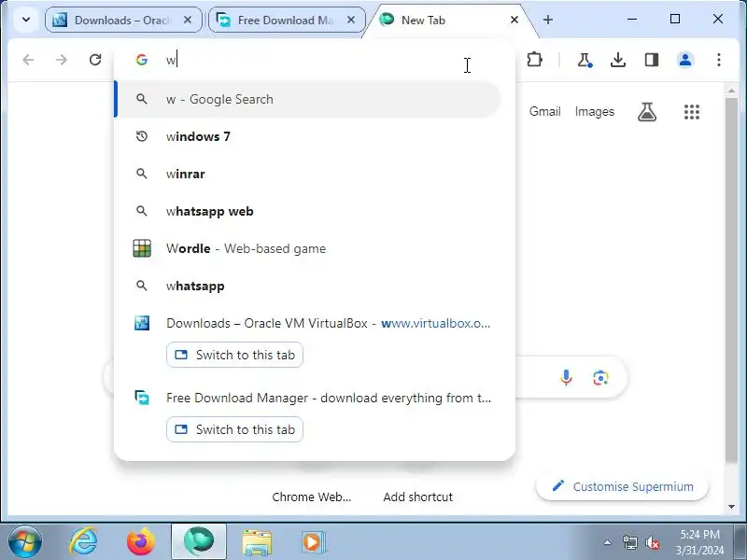Click the Wordle grid icon
Screen dimensions: 747x560
pyautogui.click(x=142, y=248)
